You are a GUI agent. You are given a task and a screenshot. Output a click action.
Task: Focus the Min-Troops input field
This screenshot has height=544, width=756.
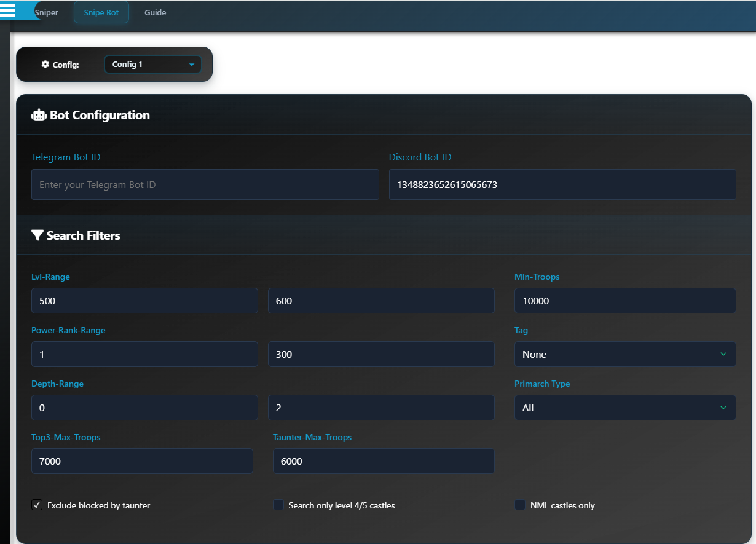[x=624, y=301]
